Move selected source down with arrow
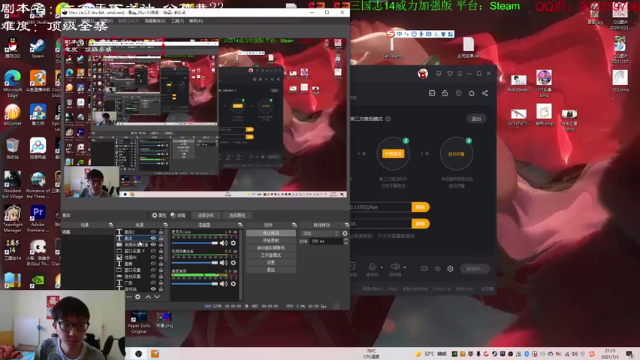 [x=157, y=297]
